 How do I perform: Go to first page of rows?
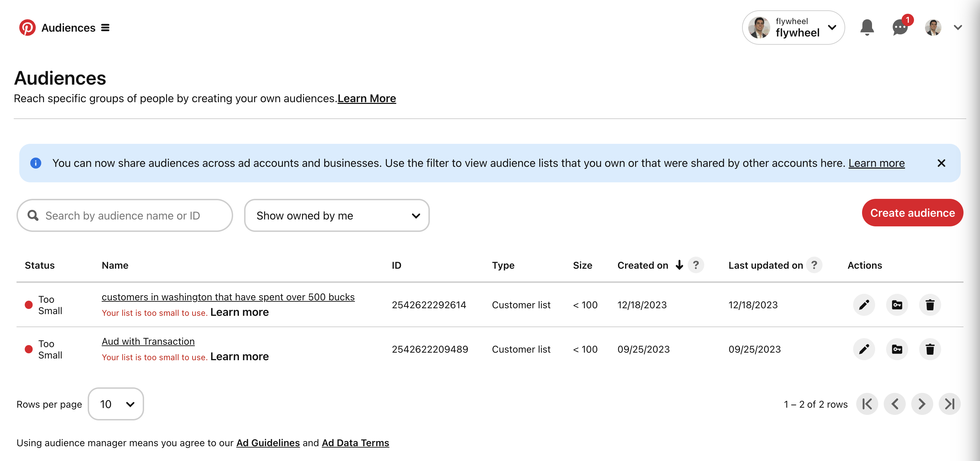click(x=867, y=404)
